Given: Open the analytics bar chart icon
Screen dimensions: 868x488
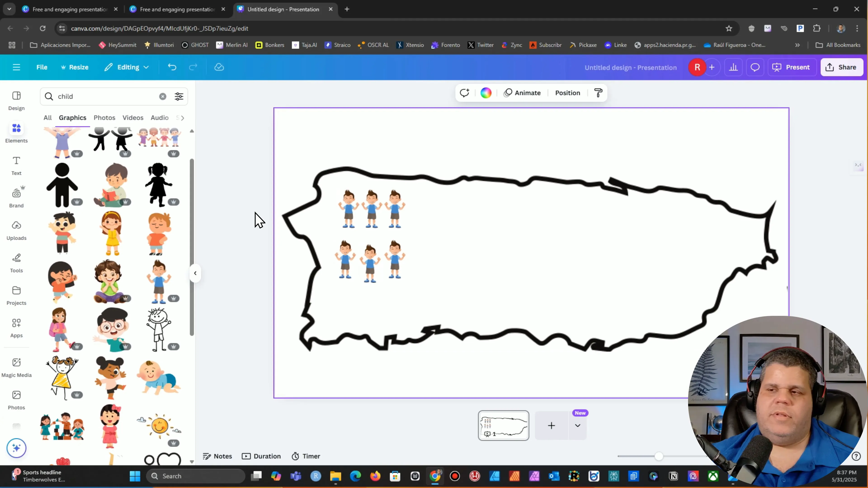Looking at the screenshot, I should click(733, 67).
